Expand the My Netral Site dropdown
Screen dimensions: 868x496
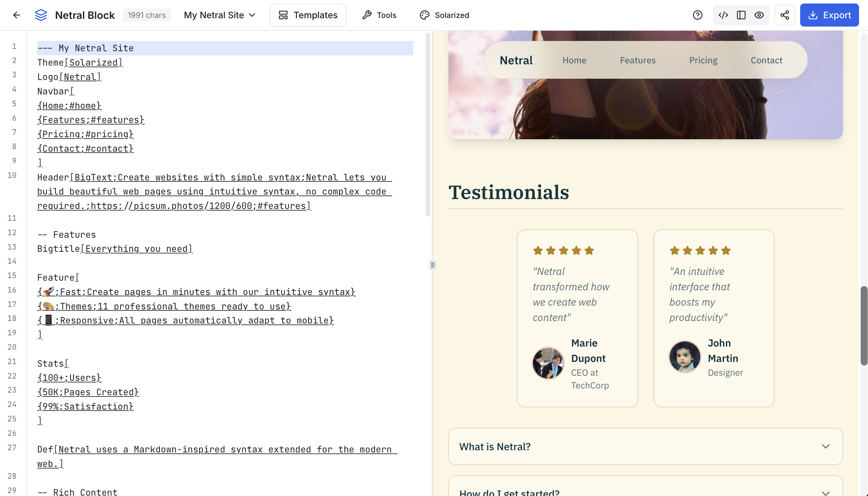[x=219, y=15]
